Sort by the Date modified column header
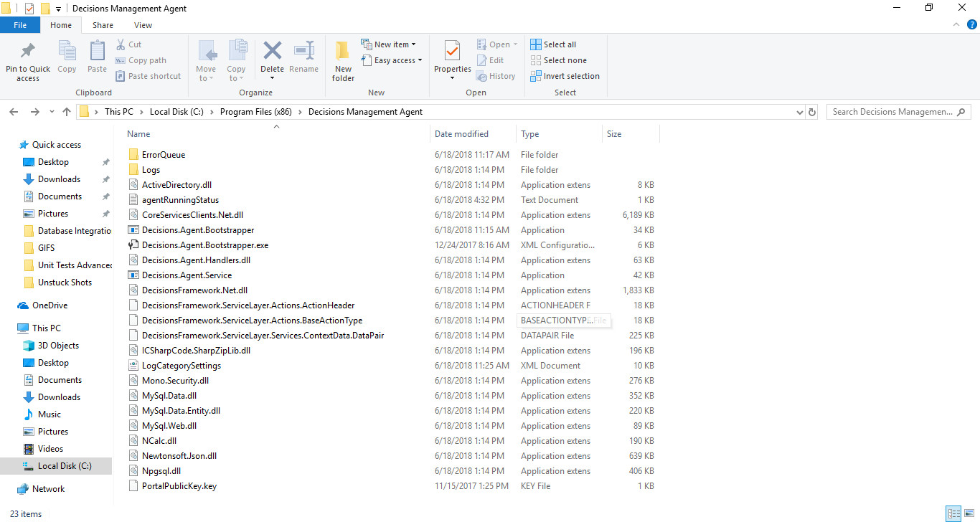Viewport: 980px width, 522px height. (x=461, y=134)
